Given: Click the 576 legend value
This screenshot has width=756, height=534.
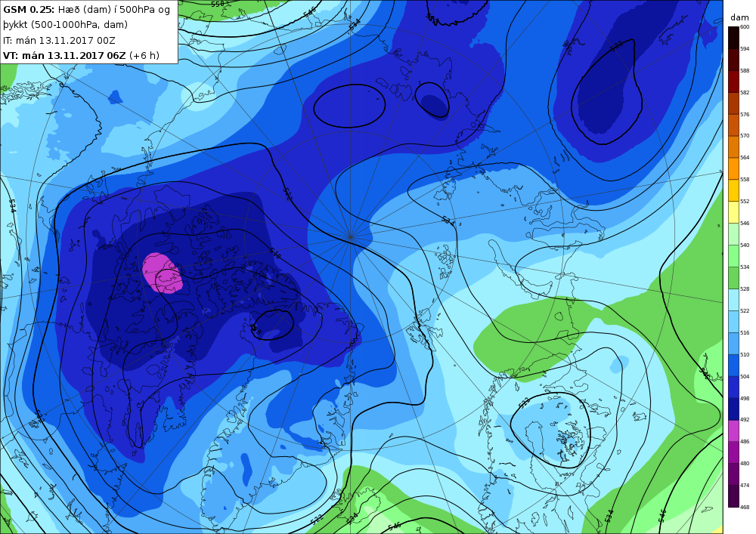Looking at the screenshot, I should coord(745,114).
